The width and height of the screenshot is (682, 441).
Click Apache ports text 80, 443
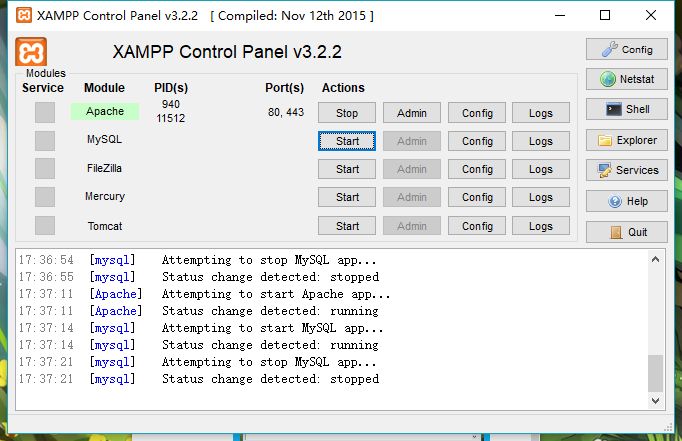[286, 112]
